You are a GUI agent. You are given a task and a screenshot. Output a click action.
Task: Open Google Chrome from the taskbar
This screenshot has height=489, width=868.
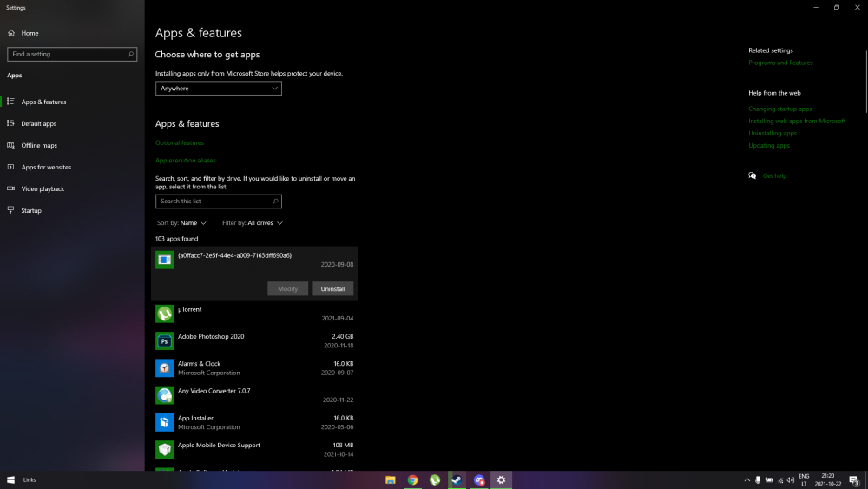413,479
